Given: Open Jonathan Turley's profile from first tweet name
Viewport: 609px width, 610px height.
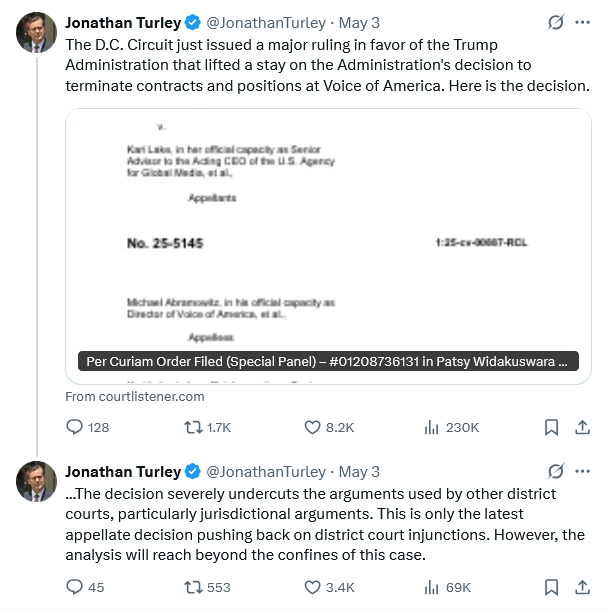Looking at the screenshot, I should [x=123, y=23].
